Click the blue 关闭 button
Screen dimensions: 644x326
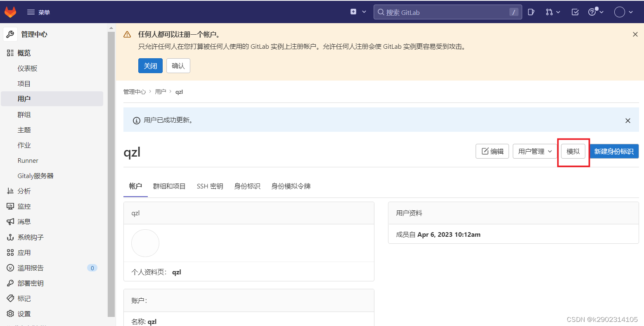tap(150, 66)
